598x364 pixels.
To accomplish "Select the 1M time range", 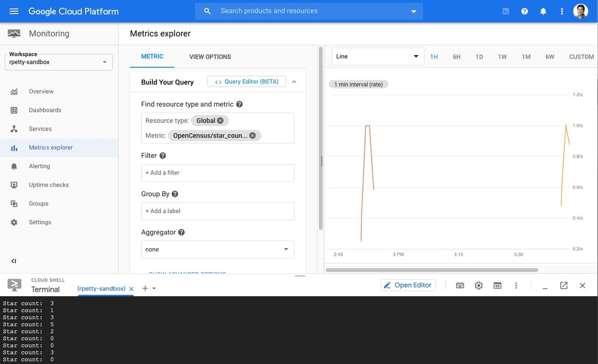I will coord(526,57).
